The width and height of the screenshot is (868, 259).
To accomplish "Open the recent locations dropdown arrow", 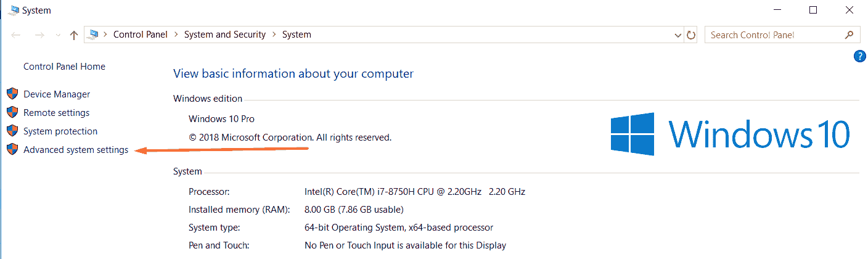I will click(x=58, y=35).
